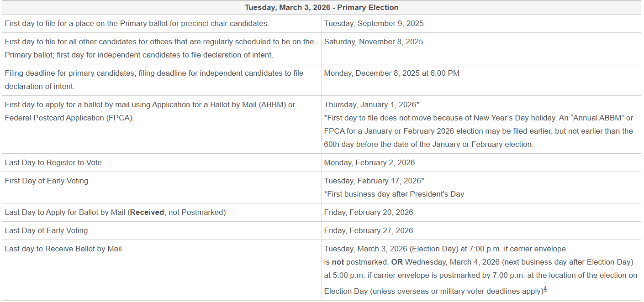Click the bold word Received
This screenshot has width=644, height=302.
coord(147,212)
